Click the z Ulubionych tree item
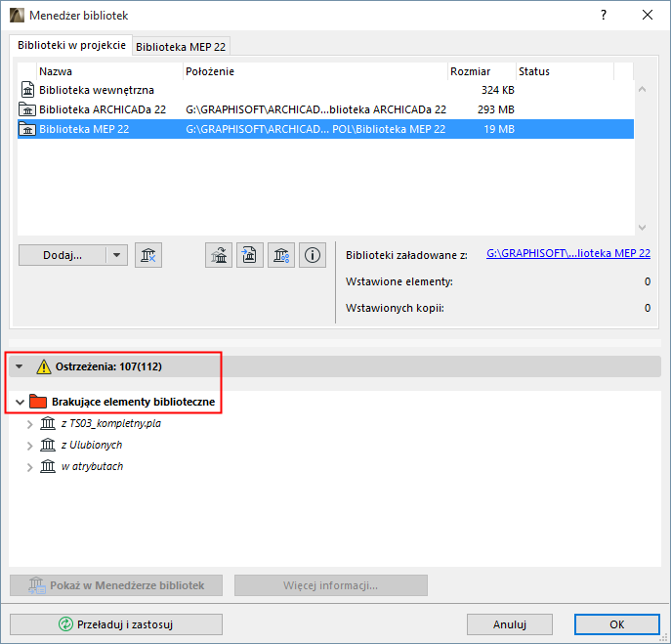 [x=92, y=445]
